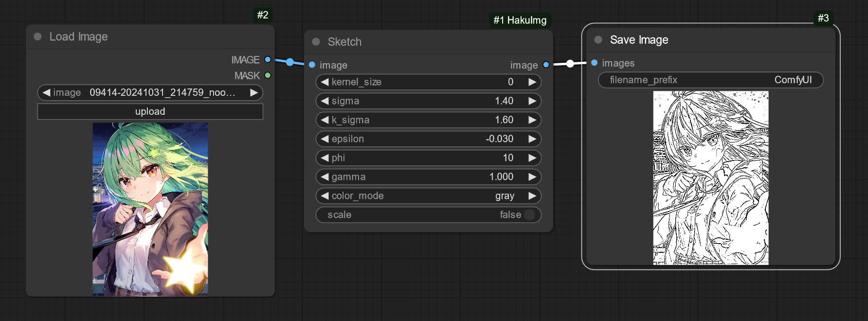This screenshot has height=321, width=868.
Task: Collapse the Load Image node via its dot
Action: click(37, 36)
